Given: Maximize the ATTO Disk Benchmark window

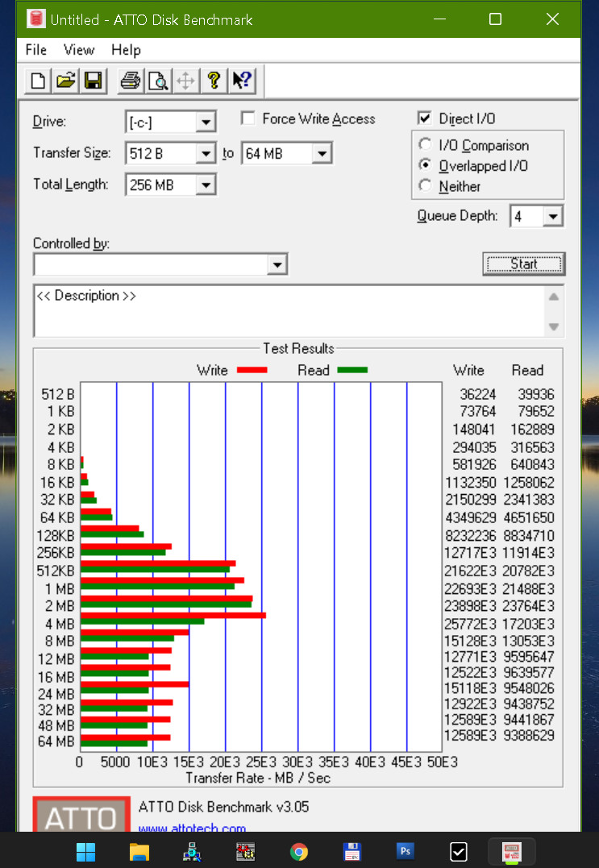Looking at the screenshot, I should pos(496,19).
